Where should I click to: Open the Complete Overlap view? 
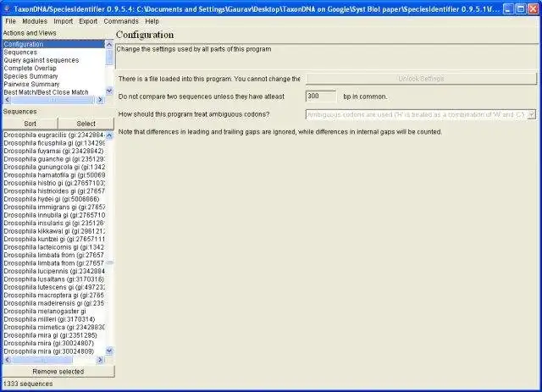pos(53,68)
